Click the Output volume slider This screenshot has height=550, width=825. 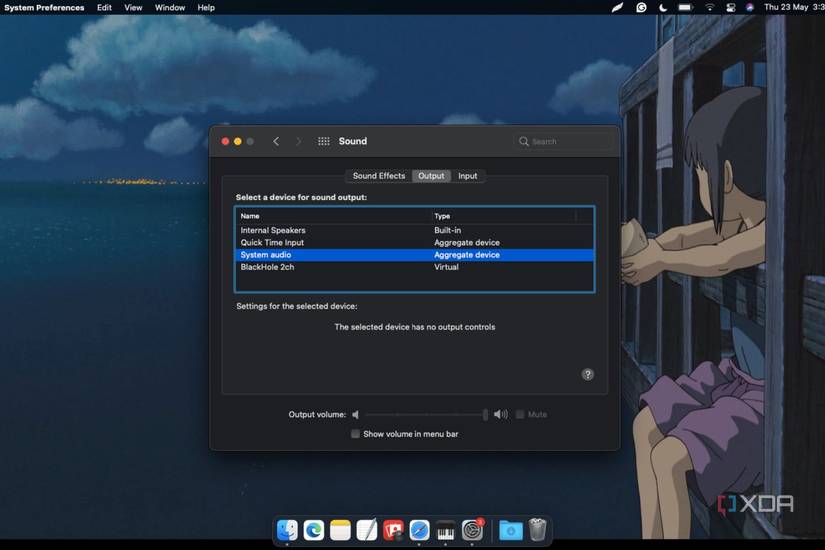pos(426,414)
